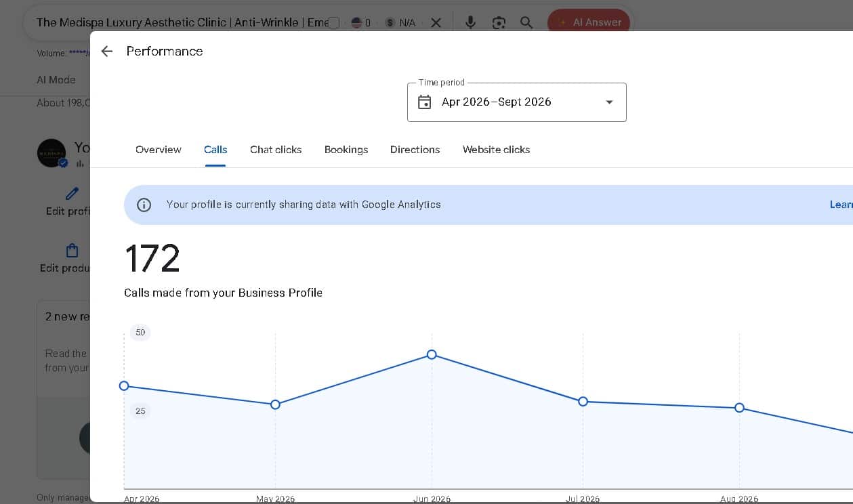Viewport: 853px width, 504px height.
Task: Toggle the checkbox in the search bar
Action: point(333,23)
